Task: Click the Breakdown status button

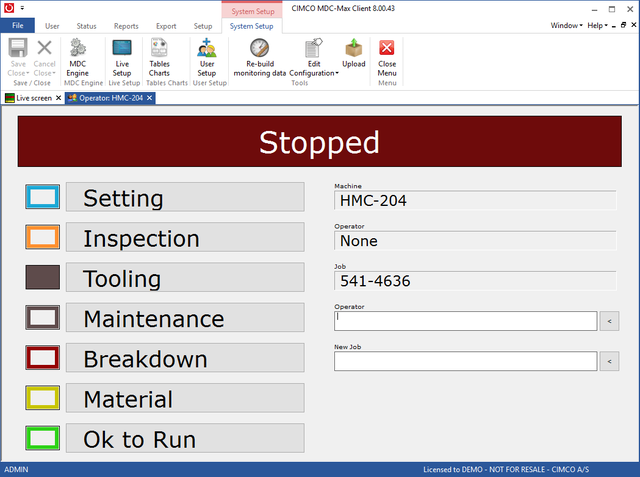Action: click(x=185, y=358)
